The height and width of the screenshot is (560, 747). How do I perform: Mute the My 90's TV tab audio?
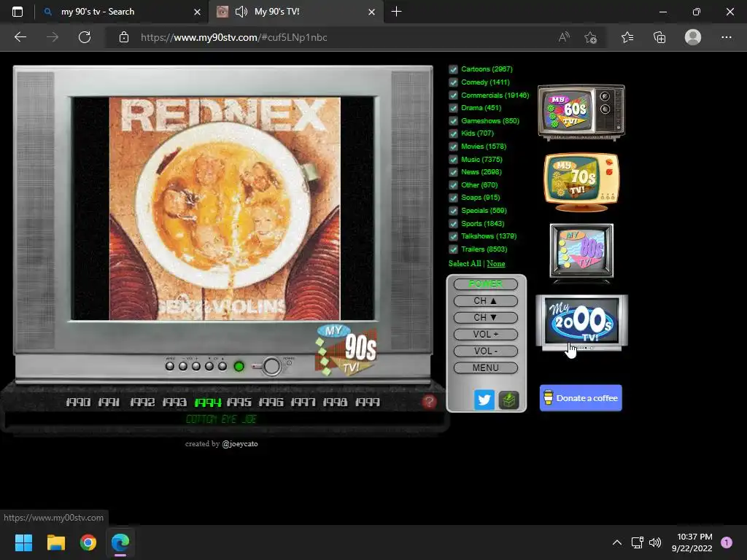point(241,12)
